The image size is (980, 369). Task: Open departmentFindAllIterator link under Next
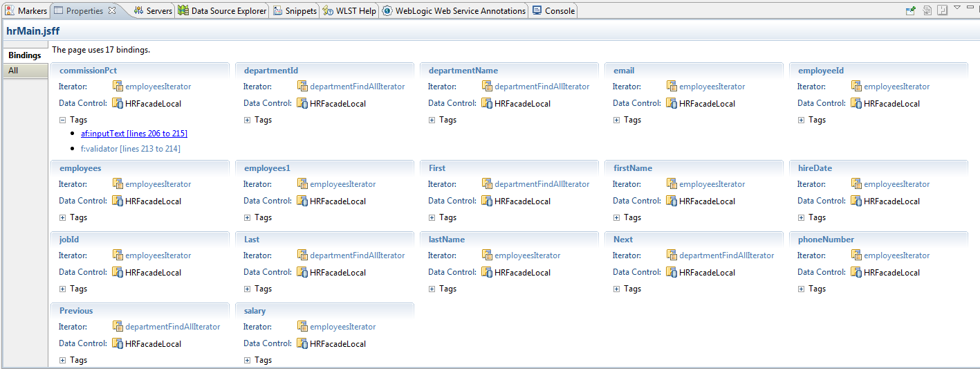[x=727, y=255]
